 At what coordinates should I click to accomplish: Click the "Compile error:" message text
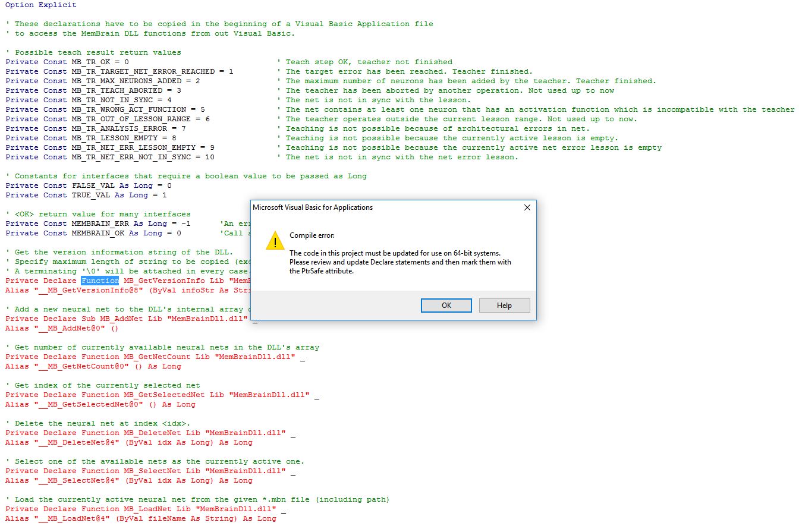(312, 235)
